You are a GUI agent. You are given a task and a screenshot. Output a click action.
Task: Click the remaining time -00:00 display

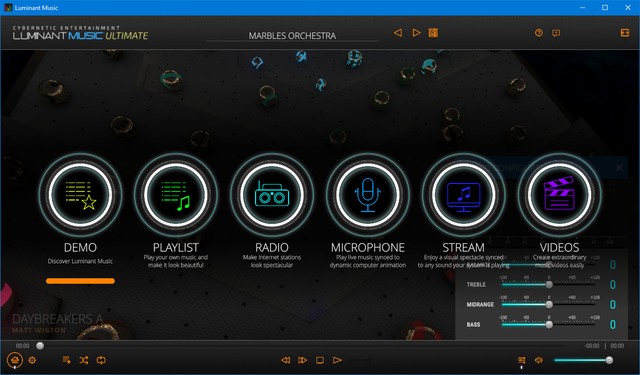[592, 346]
